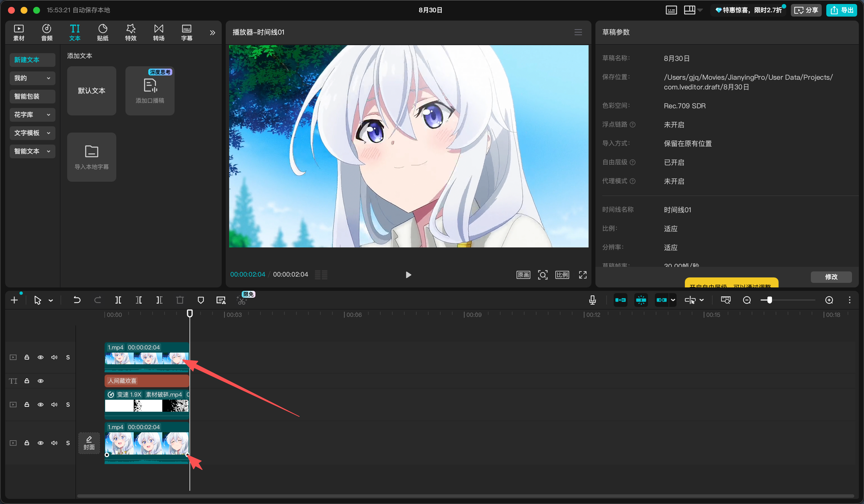The height and width of the screenshot is (504, 864).
Task: Hide the main 封面 track with eye icon
Action: click(x=41, y=443)
